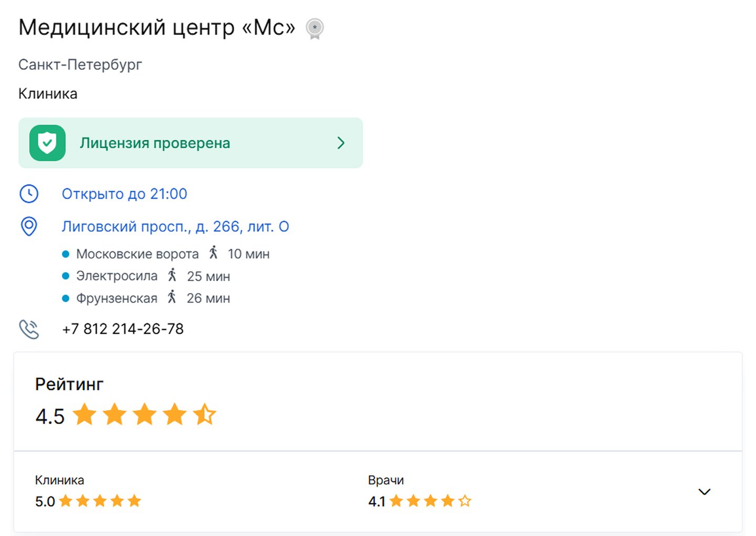Click the Клиника 5.0 star rating
This screenshot has width=756, height=536.
tap(100, 501)
